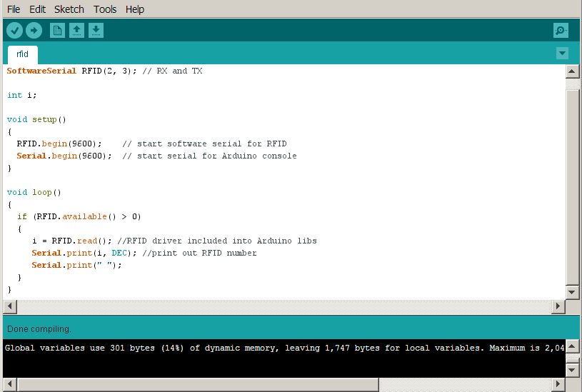Open a sketch with the up-arrow icon

[x=76, y=31]
